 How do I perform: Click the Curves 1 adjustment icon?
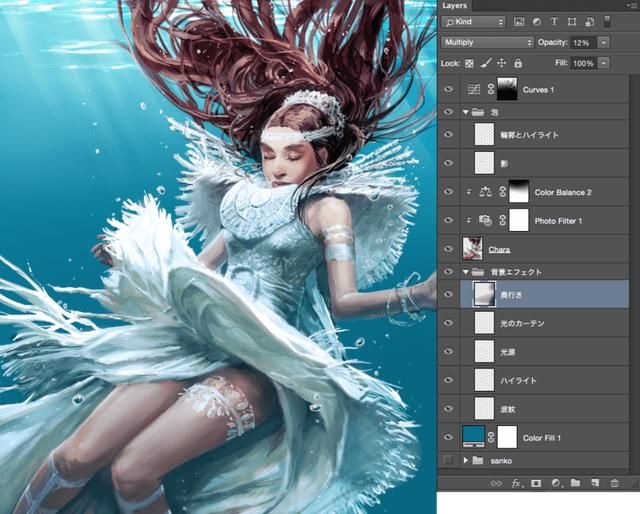tap(473, 89)
